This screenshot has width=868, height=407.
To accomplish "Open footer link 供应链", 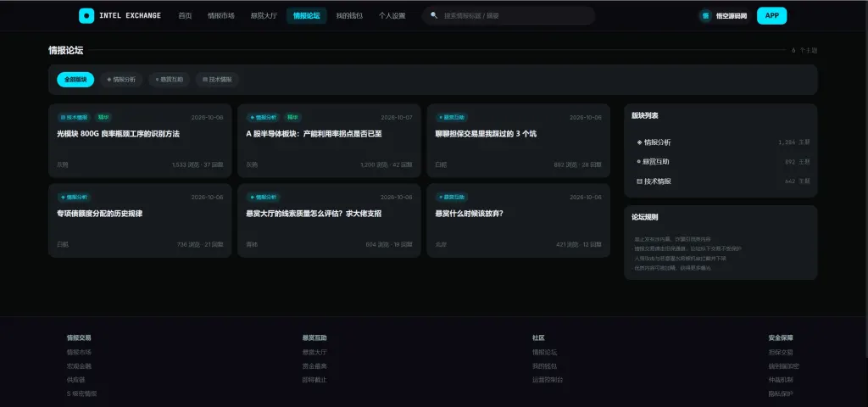I will 75,380.
